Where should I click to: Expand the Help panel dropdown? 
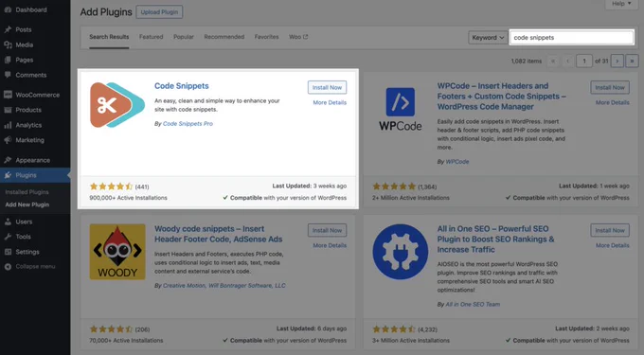coord(621,4)
